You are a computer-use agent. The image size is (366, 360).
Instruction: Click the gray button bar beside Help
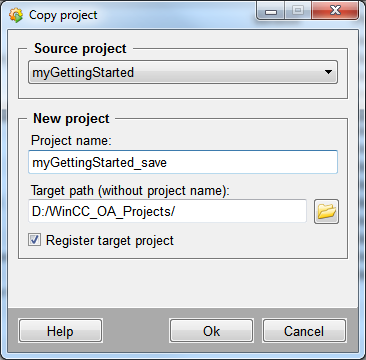point(136,331)
